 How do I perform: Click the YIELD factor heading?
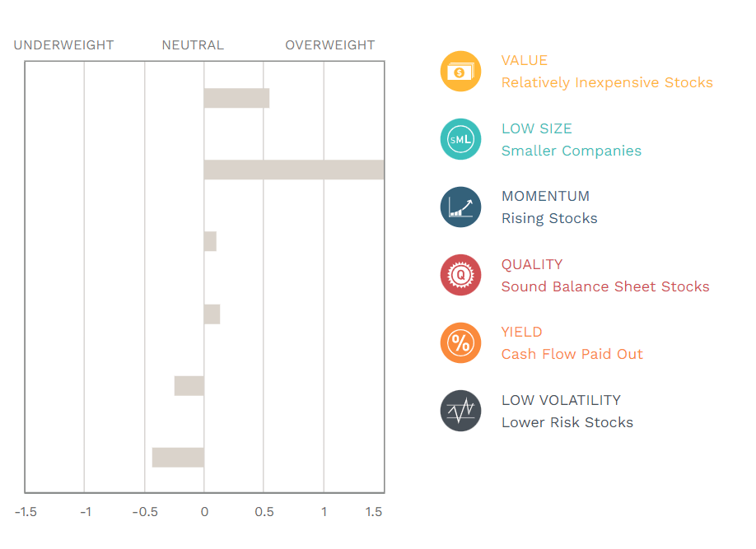coord(521,333)
